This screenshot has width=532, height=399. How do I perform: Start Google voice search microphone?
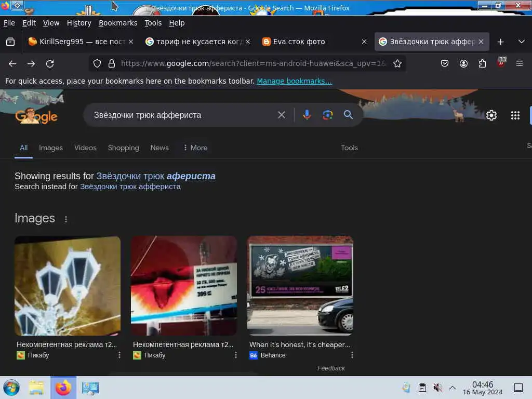point(307,115)
